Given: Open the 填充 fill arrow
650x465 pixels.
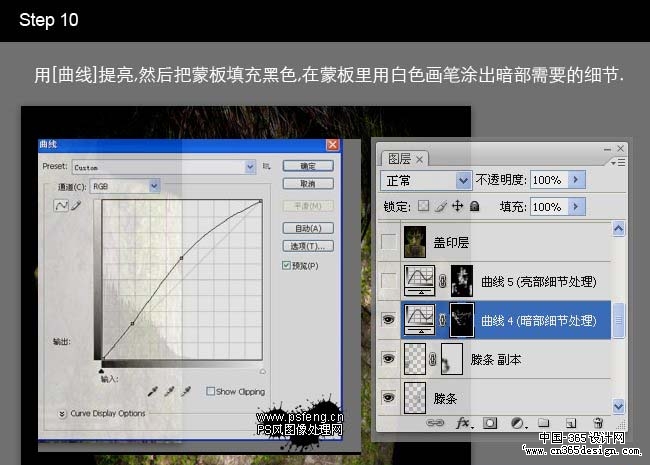Looking at the screenshot, I should click(576, 206).
